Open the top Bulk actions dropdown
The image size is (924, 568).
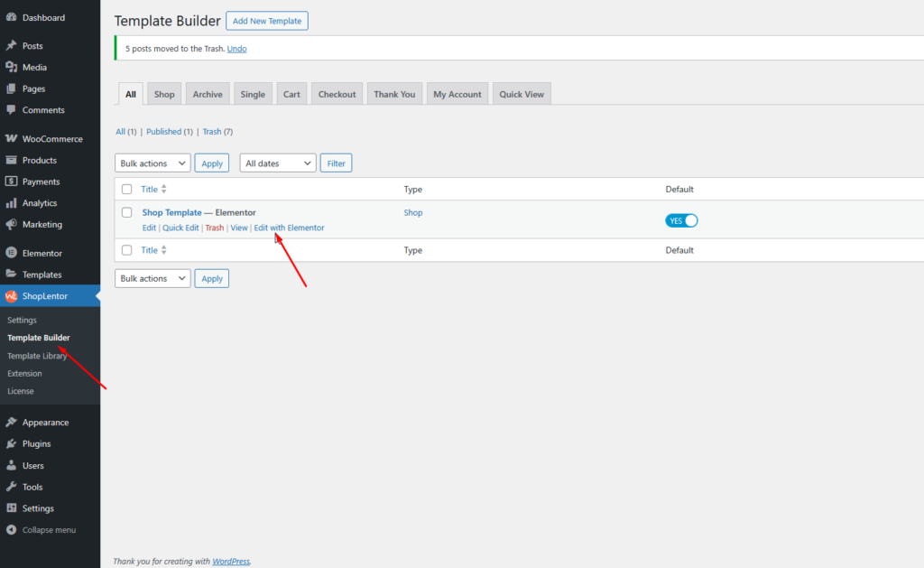[152, 163]
